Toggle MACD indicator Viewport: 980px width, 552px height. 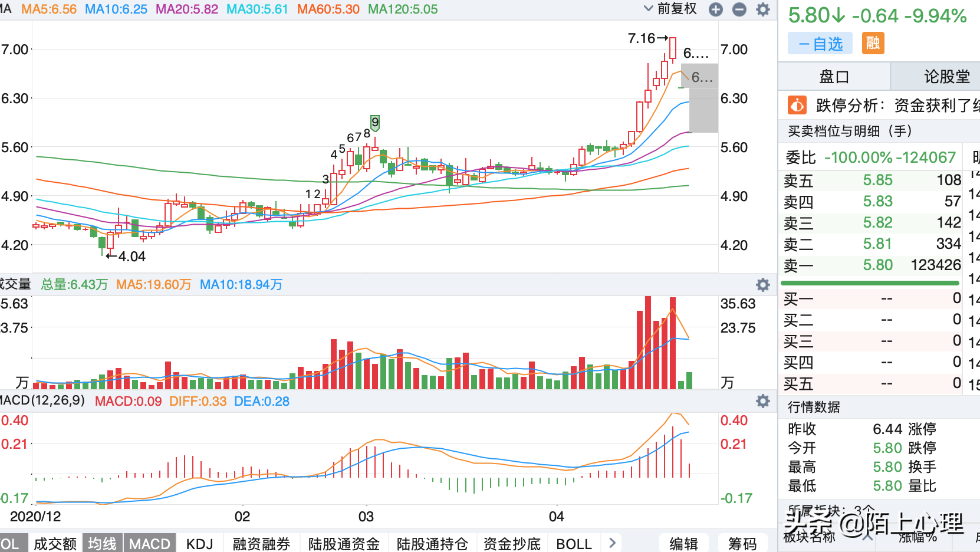[x=149, y=543]
